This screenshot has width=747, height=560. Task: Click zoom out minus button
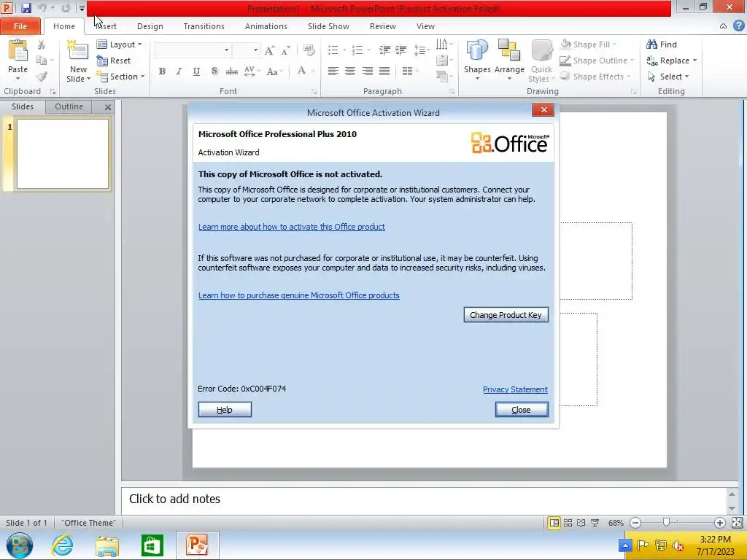coord(635,523)
